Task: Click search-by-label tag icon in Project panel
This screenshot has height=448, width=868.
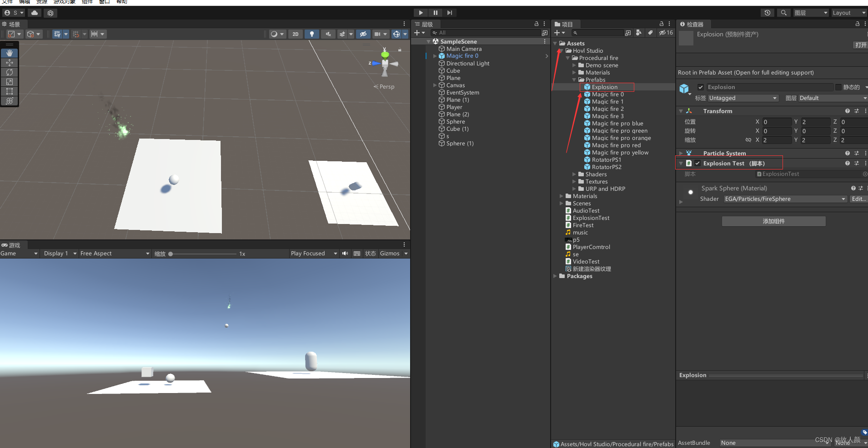Action: 650,33
